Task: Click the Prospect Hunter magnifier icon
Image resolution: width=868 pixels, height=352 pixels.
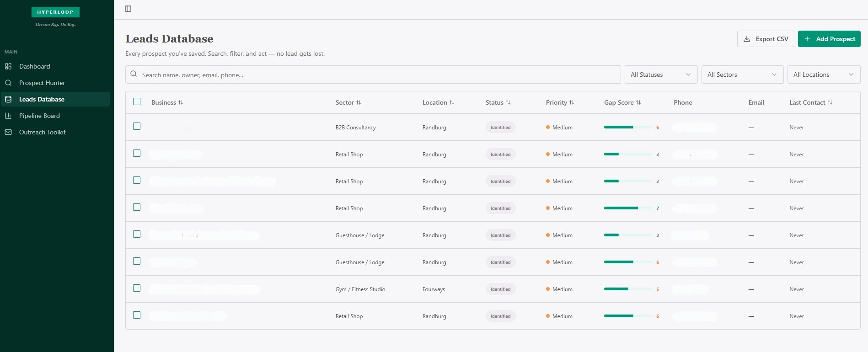Action: tap(8, 83)
